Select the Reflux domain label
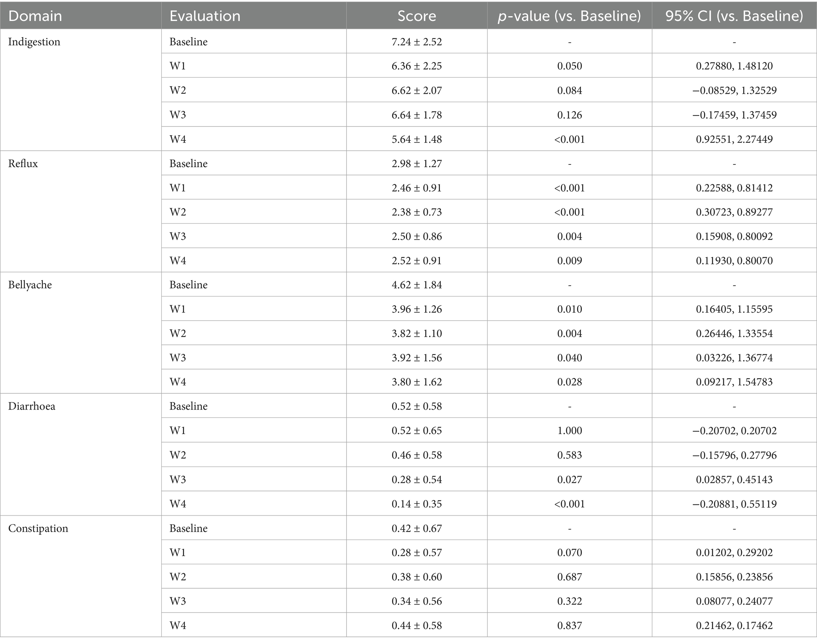The height and width of the screenshot is (644, 817). tap(23, 163)
